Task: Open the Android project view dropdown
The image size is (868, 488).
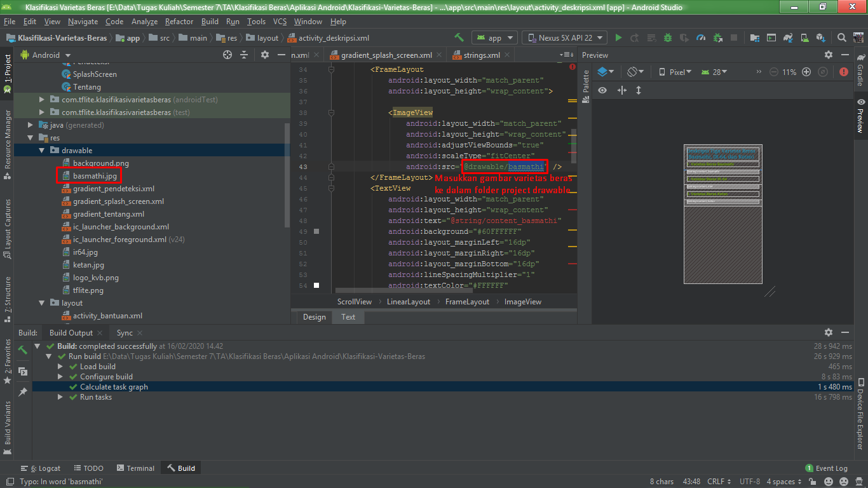Action: 46,55
